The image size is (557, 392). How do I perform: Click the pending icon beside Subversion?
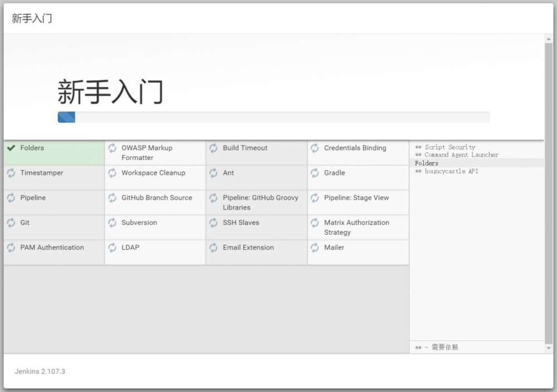click(112, 222)
